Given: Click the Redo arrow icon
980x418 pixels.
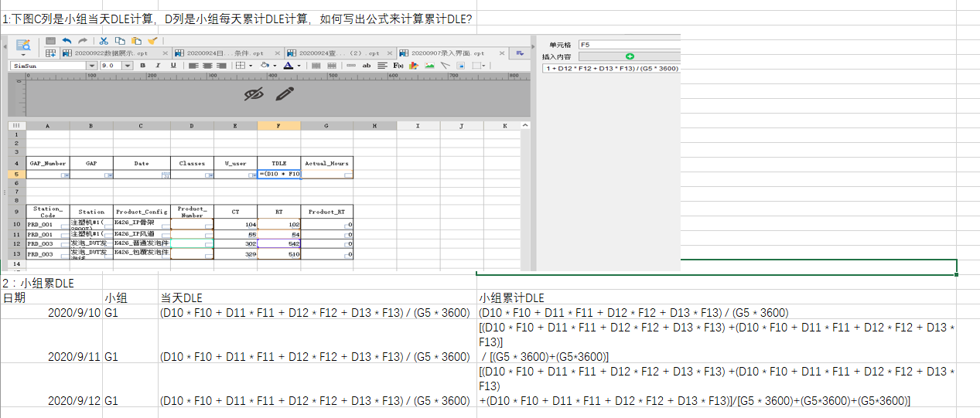Looking at the screenshot, I should tap(83, 40).
